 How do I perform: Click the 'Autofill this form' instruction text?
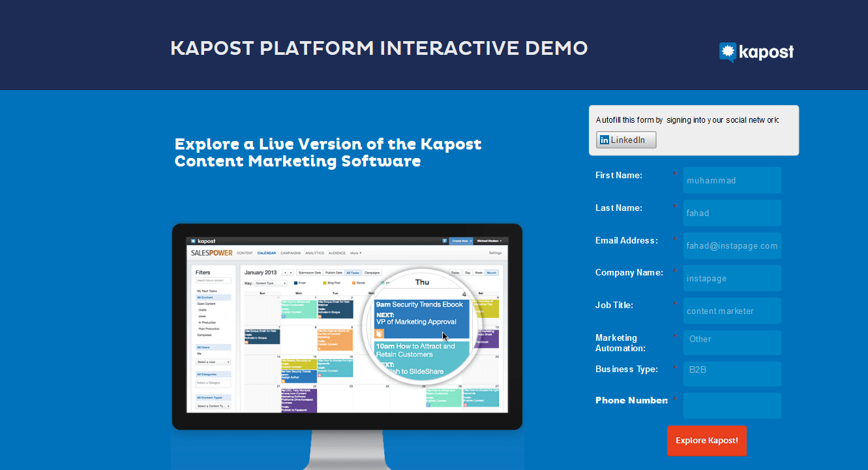coord(687,120)
